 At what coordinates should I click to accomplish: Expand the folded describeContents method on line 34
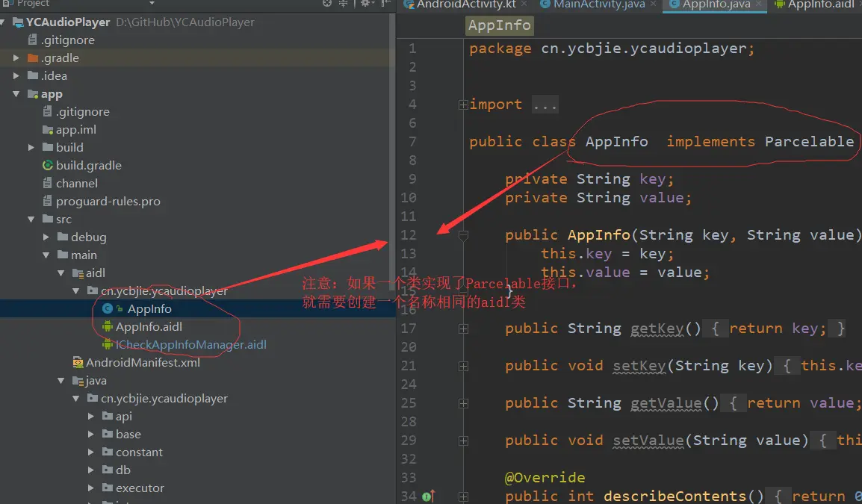pos(463,497)
